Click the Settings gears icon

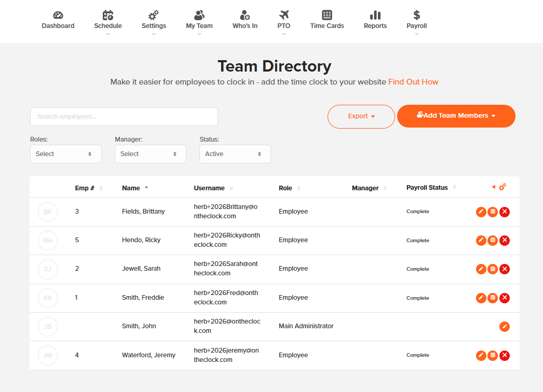[154, 15]
